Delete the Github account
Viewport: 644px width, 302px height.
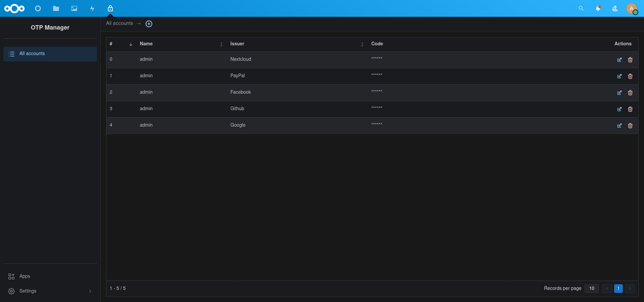click(x=630, y=109)
